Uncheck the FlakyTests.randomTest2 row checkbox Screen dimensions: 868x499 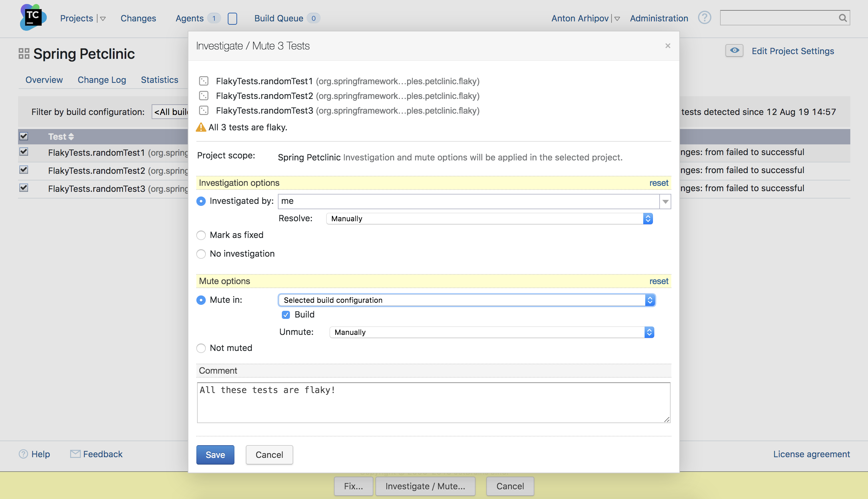point(24,170)
